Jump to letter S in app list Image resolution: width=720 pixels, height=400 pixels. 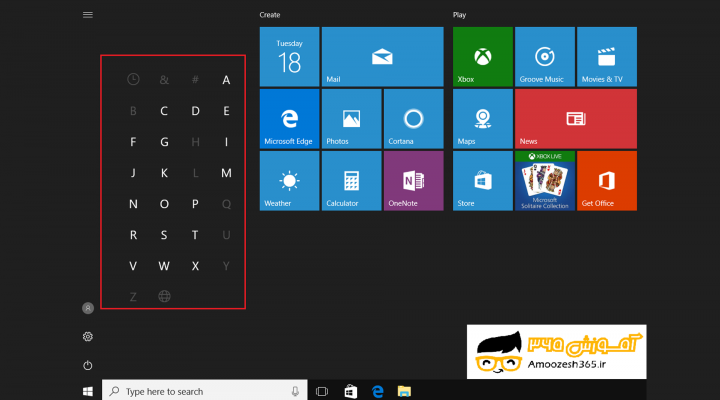(164, 235)
